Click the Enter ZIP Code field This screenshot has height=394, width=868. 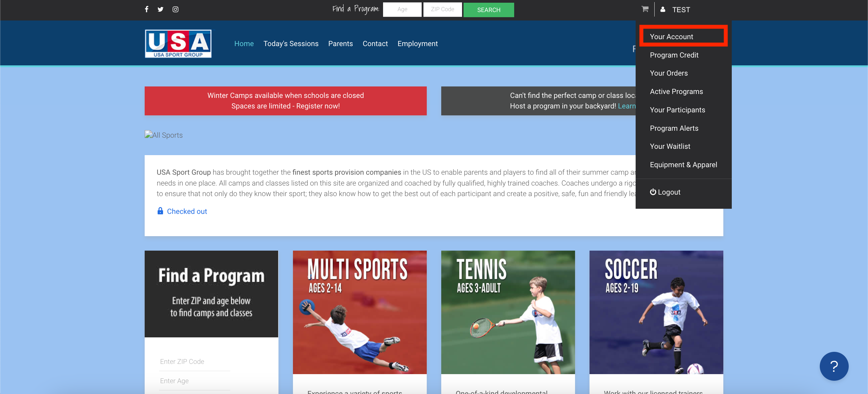[194, 361]
